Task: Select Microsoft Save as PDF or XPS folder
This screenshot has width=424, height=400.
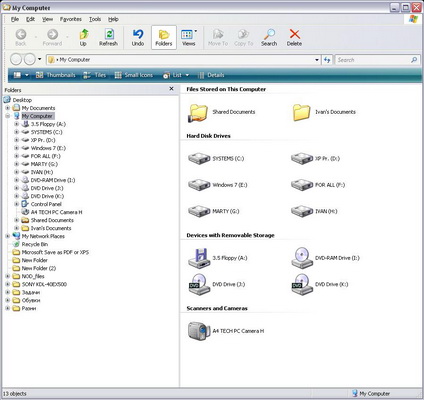Action: click(55, 252)
